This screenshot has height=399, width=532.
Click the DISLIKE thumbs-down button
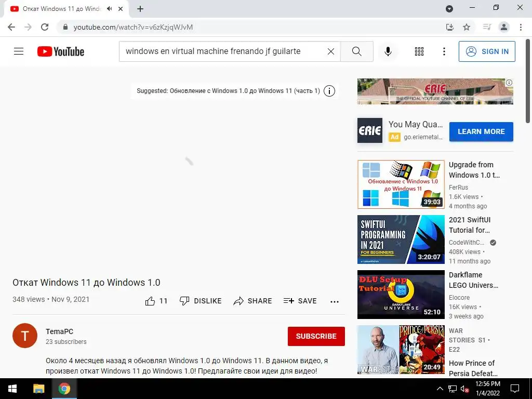pos(200,301)
